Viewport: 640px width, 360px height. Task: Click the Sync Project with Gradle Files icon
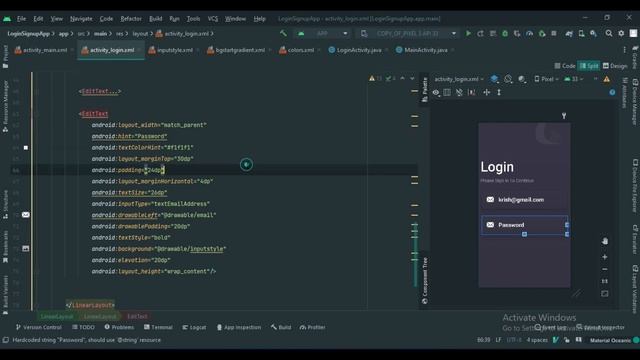[x=569, y=33]
